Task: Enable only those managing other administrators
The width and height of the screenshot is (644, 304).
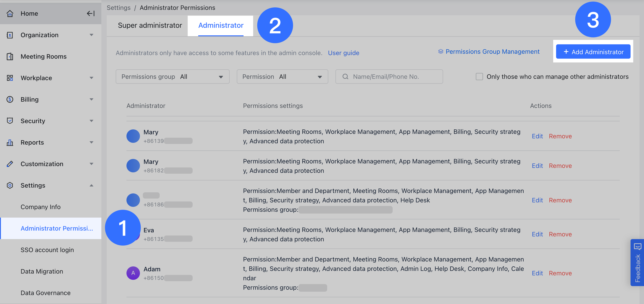Action: (x=479, y=77)
